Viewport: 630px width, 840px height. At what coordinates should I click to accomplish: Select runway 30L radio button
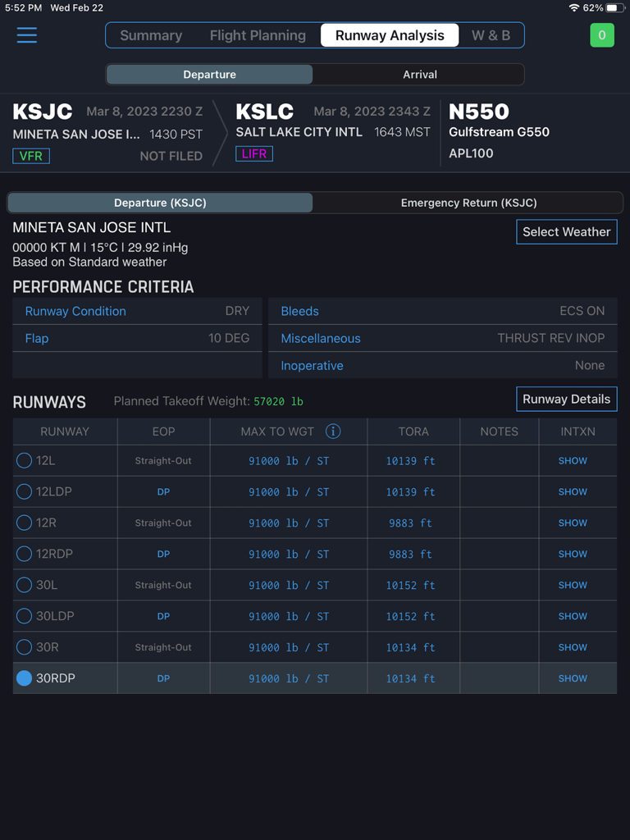point(24,584)
